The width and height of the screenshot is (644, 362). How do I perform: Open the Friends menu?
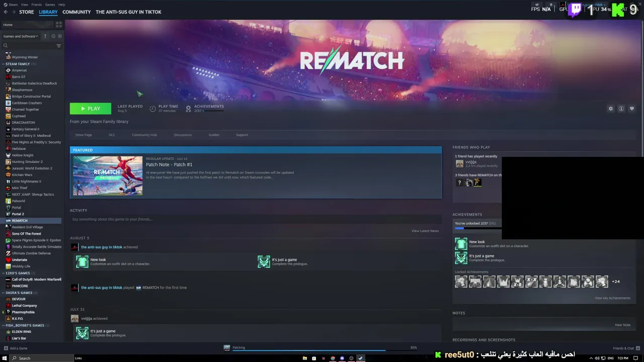pos(37,5)
